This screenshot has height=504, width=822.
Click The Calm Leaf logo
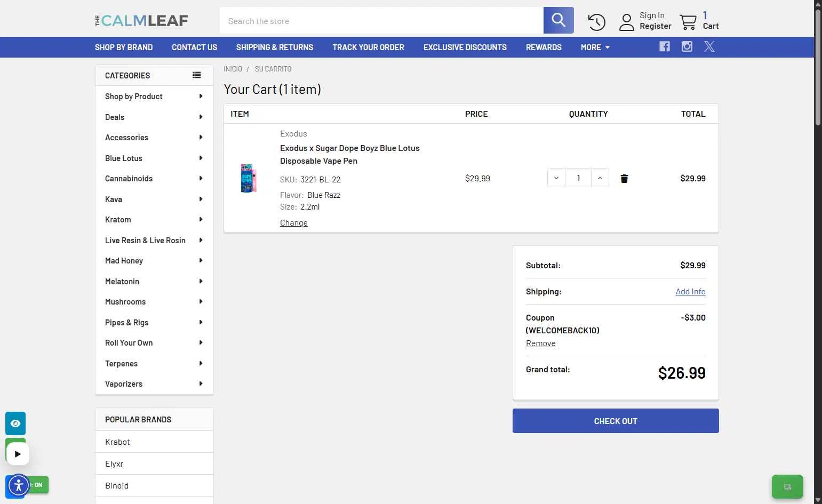(x=141, y=21)
